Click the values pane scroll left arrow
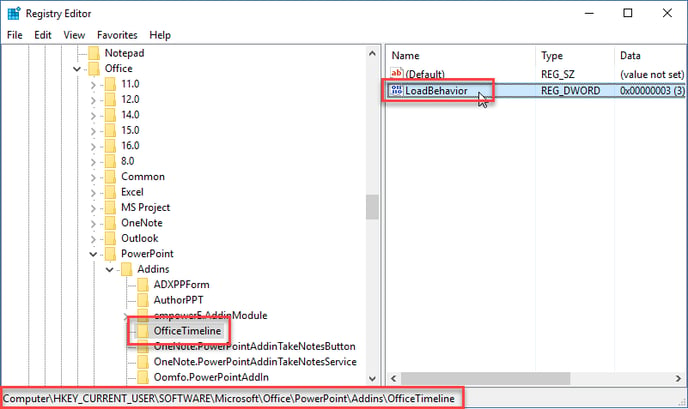The image size is (688, 409). (x=393, y=378)
